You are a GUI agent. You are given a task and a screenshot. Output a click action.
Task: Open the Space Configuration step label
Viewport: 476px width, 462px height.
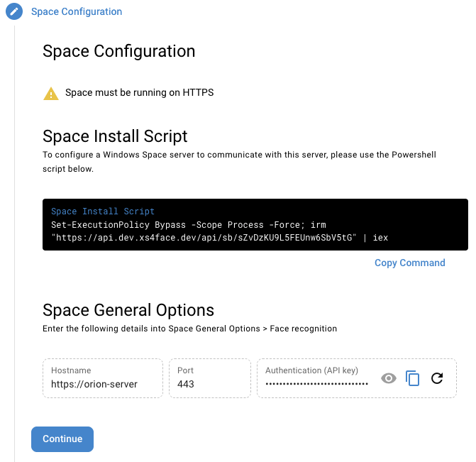pos(77,11)
